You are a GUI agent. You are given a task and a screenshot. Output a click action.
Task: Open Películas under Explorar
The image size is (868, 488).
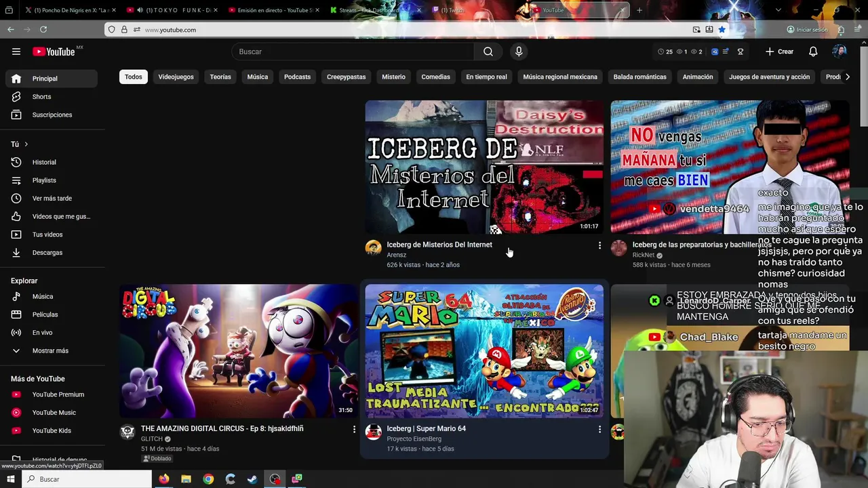pyautogui.click(x=52, y=314)
